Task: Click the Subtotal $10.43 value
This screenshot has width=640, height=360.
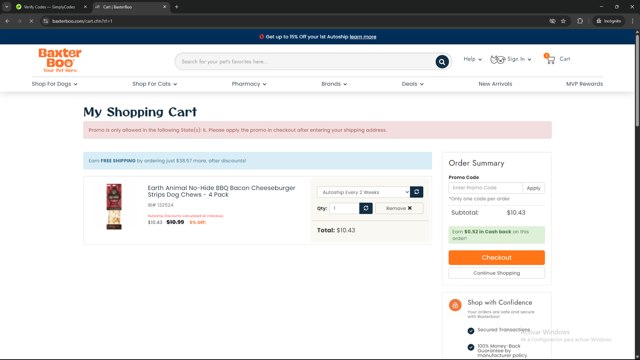Action: coord(516,213)
